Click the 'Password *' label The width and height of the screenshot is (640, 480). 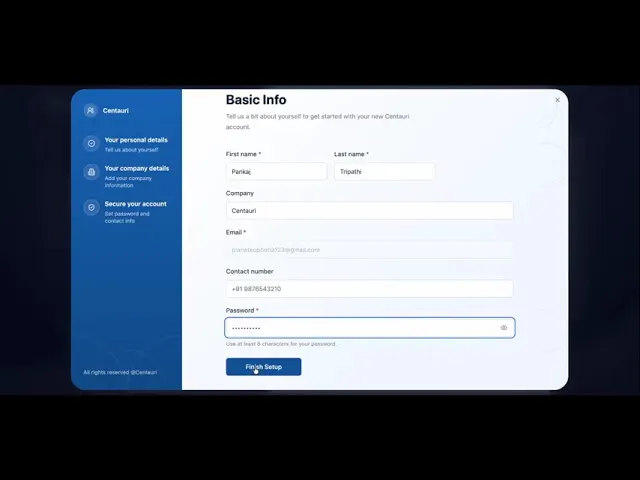point(242,311)
